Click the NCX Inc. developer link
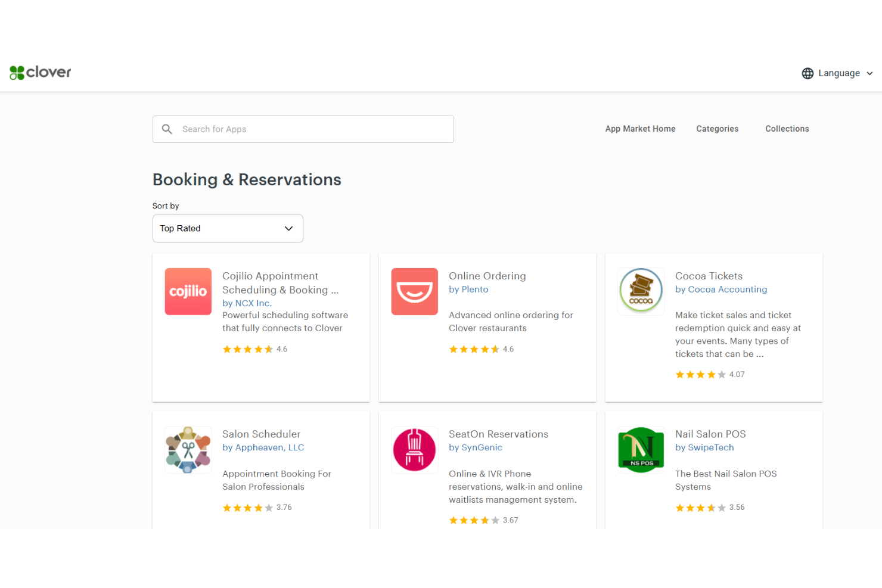Screen dimensions: 882x588 coord(247,303)
